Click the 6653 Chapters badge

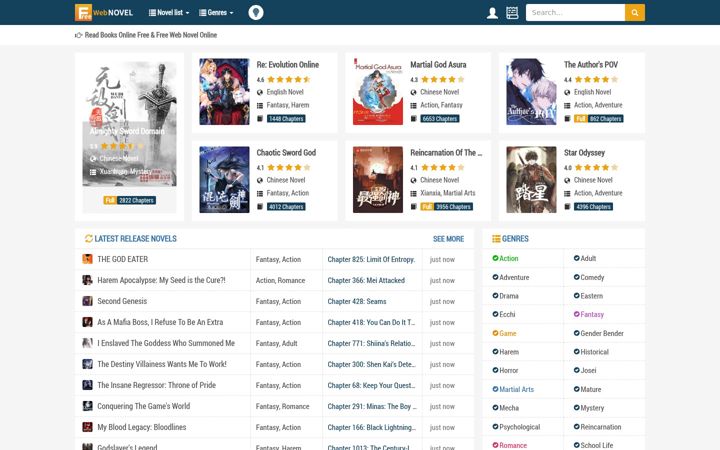coord(440,118)
